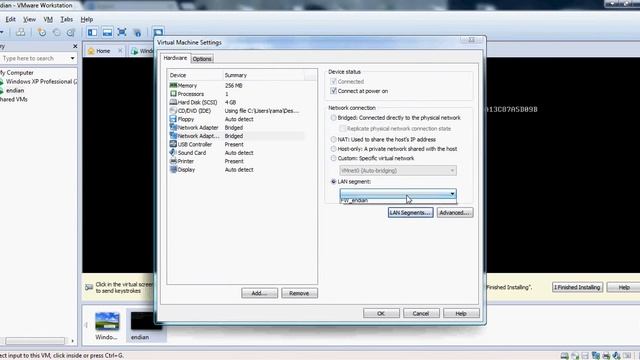Click the I Finished Installing button
This screenshot has width=640, height=360.
[x=577, y=287]
